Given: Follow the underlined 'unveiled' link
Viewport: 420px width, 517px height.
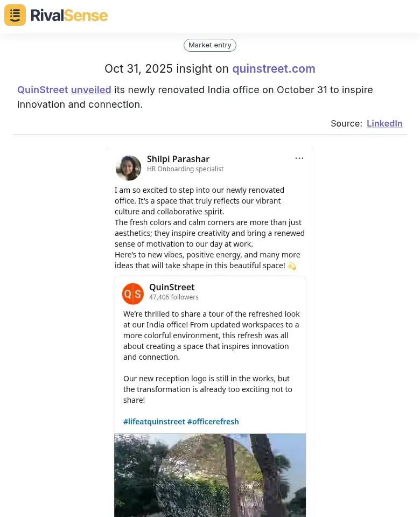Looking at the screenshot, I should tap(91, 90).
